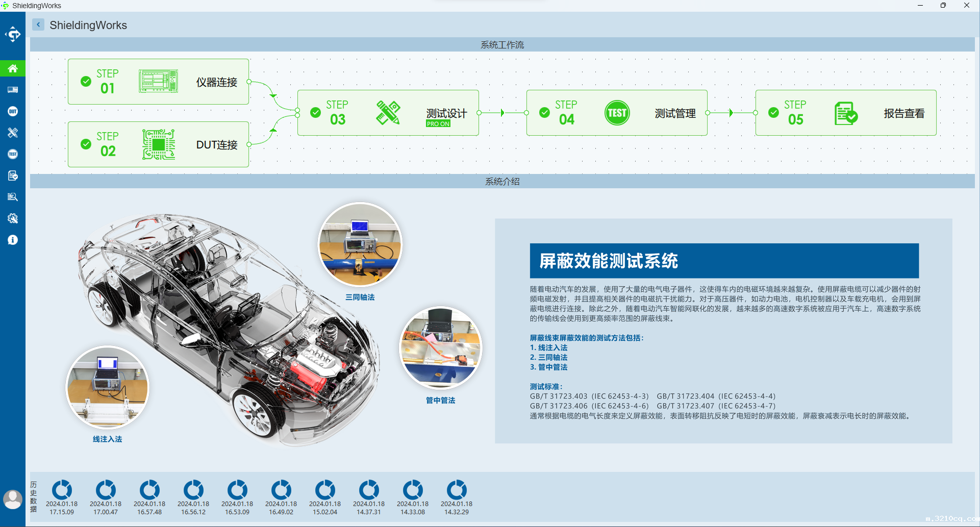This screenshot has height=527, width=980.
Task: Open the DUT sidebar icon
Action: (13, 111)
